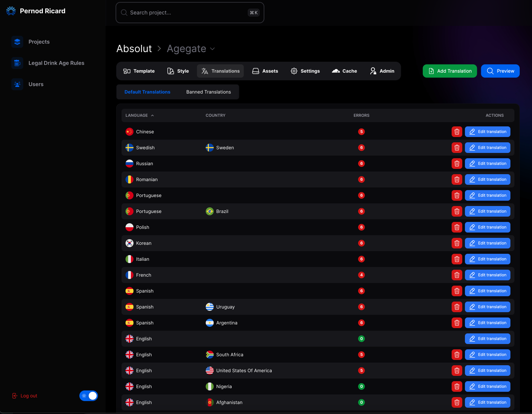The image size is (532, 414).
Task: Click the Sweden flag in country column
Action: point(210,148)
